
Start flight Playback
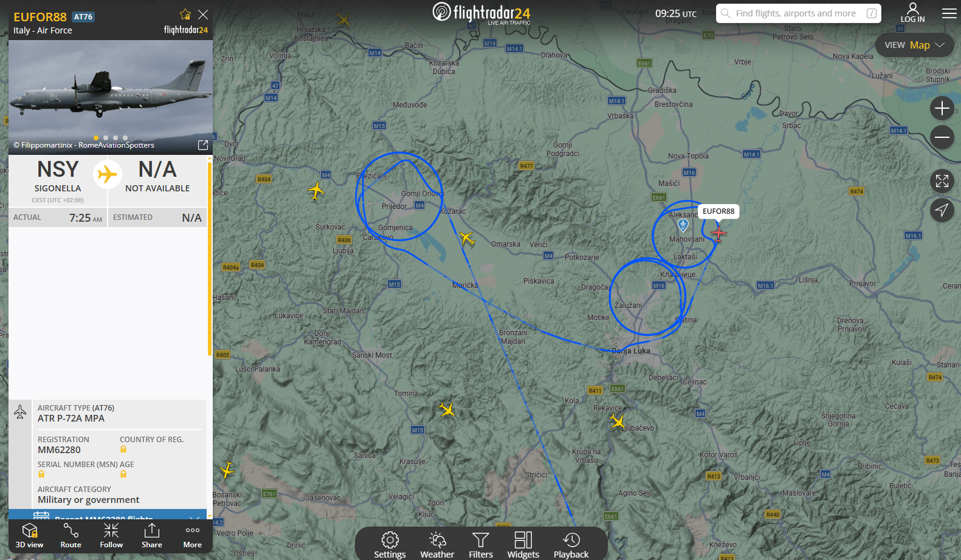571,544
